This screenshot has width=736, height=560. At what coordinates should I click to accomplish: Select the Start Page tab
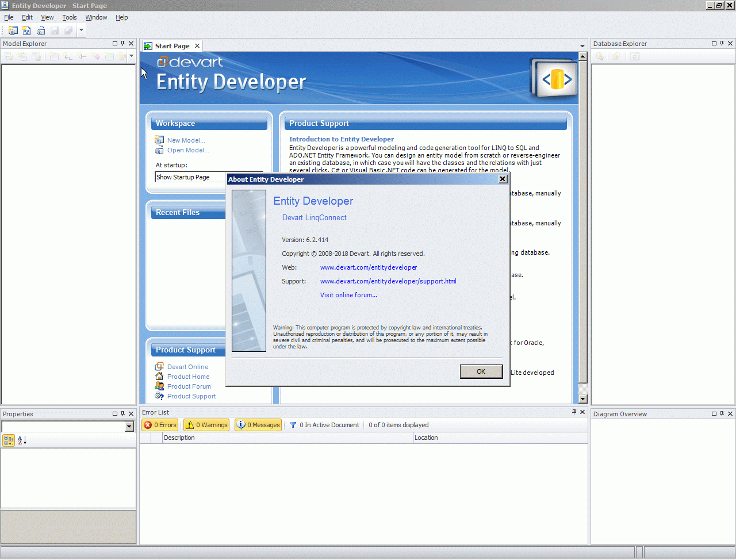pyautogui.click(x=172, y=46)
